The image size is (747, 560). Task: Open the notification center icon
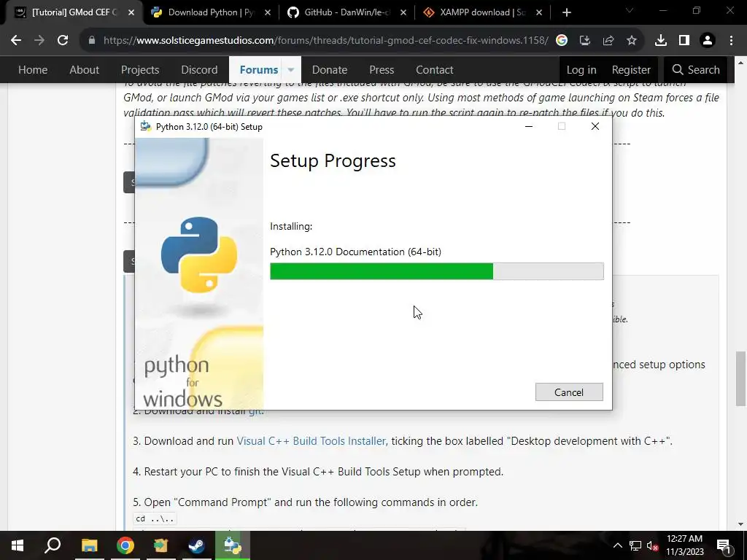(x=724, y=545)
